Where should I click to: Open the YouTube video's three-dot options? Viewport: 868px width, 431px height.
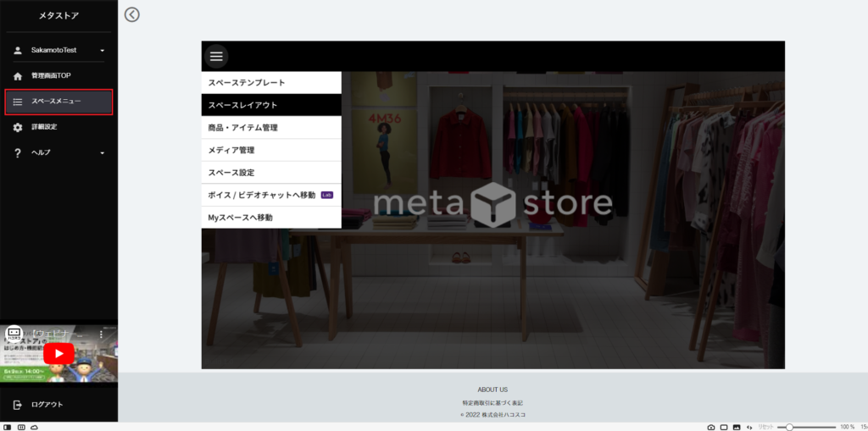(x=101, y=334)
